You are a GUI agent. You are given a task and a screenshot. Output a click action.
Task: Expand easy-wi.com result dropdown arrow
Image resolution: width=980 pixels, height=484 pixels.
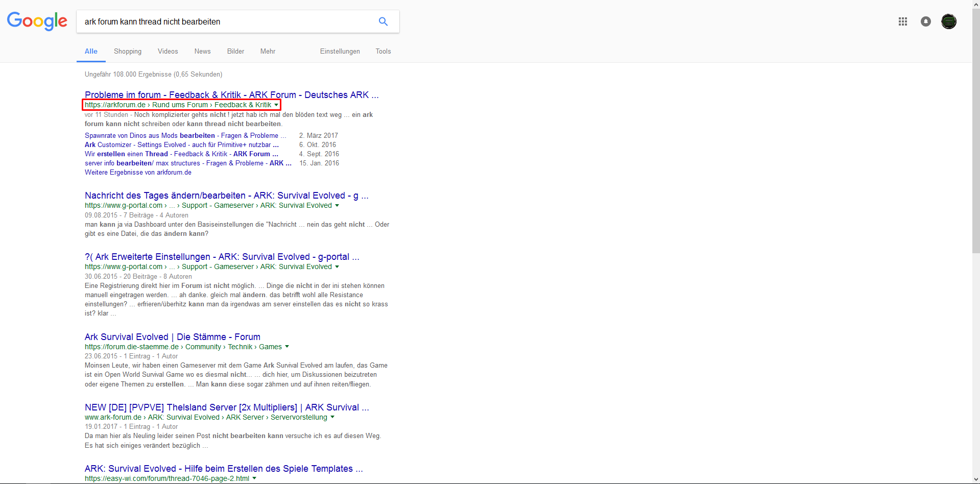254,478
